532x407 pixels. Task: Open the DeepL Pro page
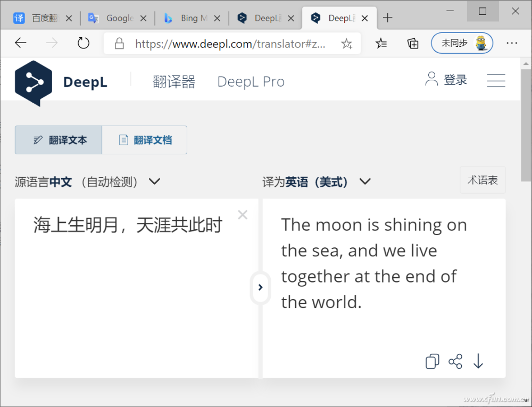tap(251, 82)
